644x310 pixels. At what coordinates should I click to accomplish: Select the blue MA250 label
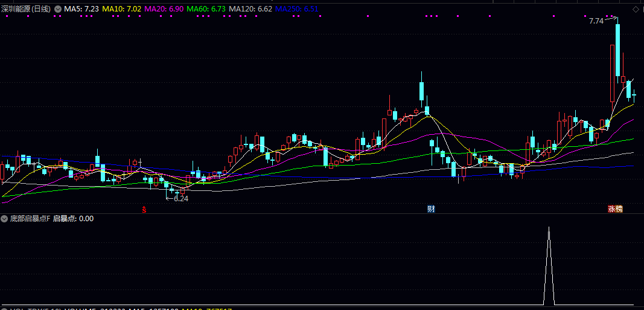tap(297, 9)
